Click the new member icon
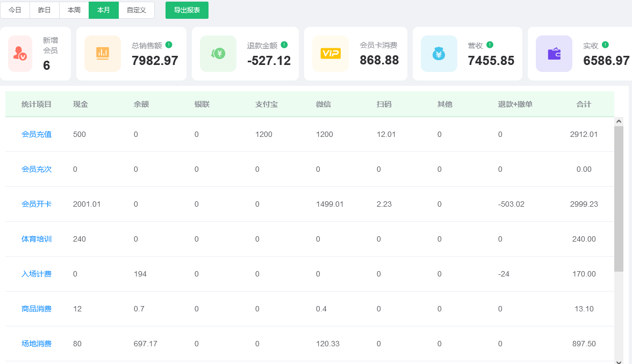632x364 pixels. tap(20, 54)
